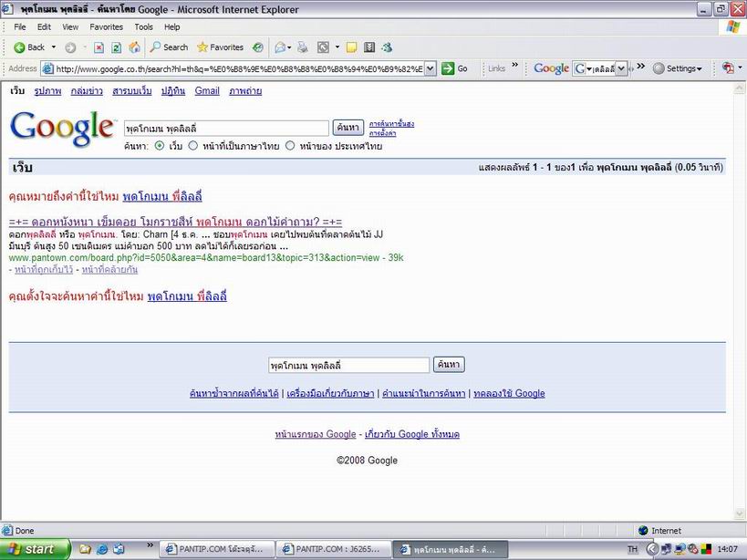
Task: Click the ทดลองใช้ Google link
Action: (509, 393)
